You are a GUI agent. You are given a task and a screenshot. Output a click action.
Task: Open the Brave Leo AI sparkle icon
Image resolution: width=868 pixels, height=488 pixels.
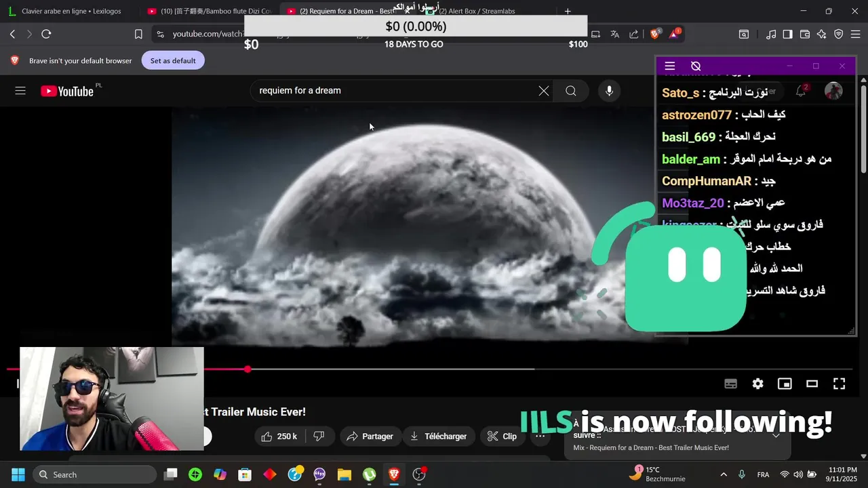pos(822,34)
